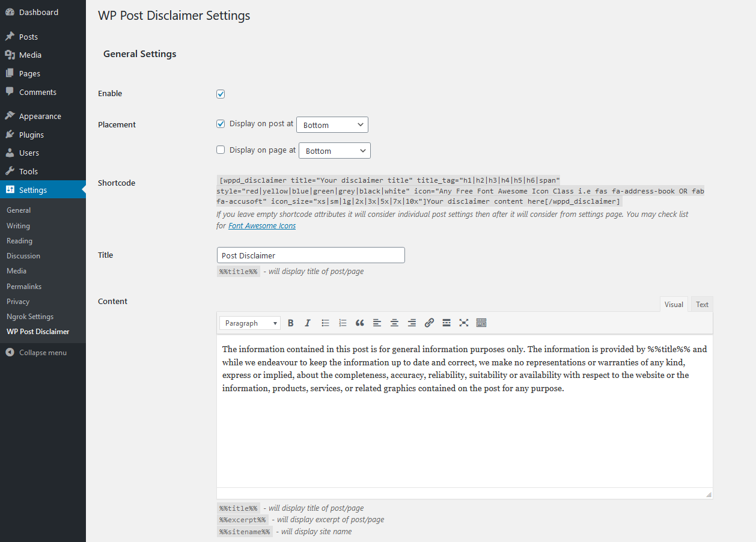Viewport: 756px width, 542px height.
Task: Go to Writing settings
Action: pos(18,226)
